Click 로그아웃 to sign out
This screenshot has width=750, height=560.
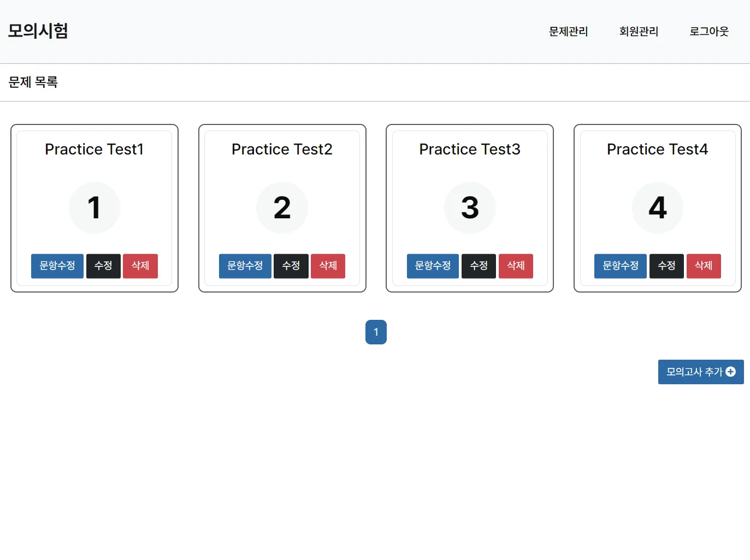pos(709,32)
